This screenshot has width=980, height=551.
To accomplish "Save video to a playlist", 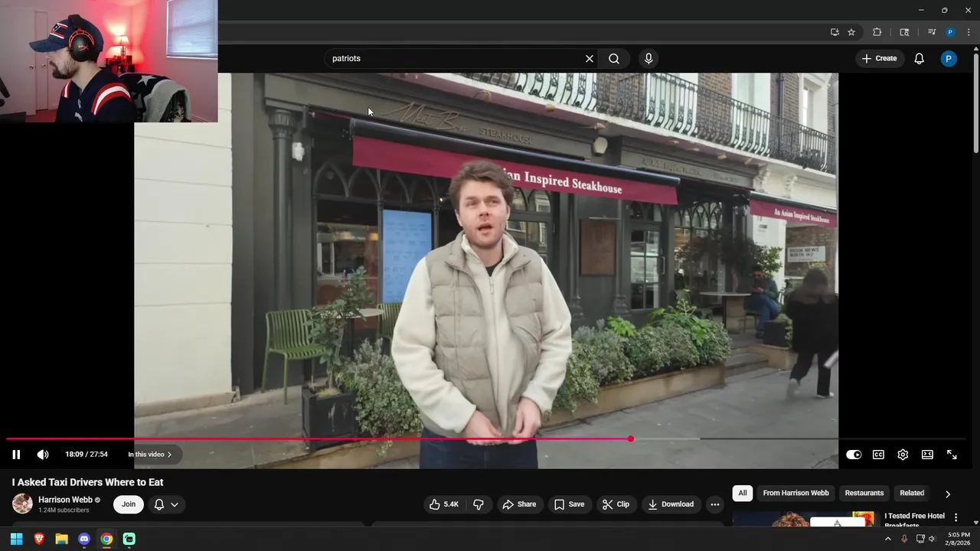I will (x=570, y=504).
